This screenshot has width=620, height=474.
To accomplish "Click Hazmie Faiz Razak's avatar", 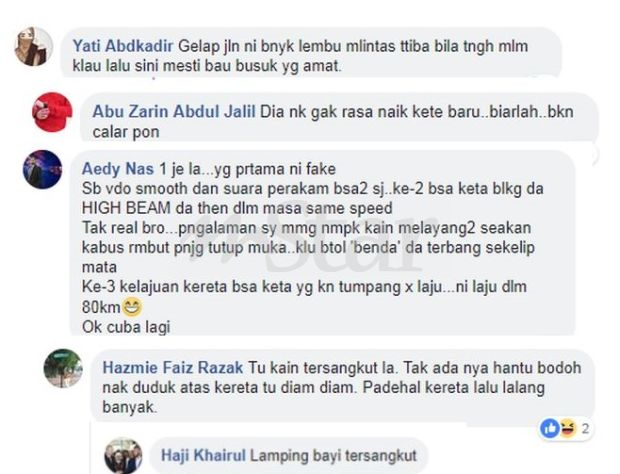I will tap(63, 368).
